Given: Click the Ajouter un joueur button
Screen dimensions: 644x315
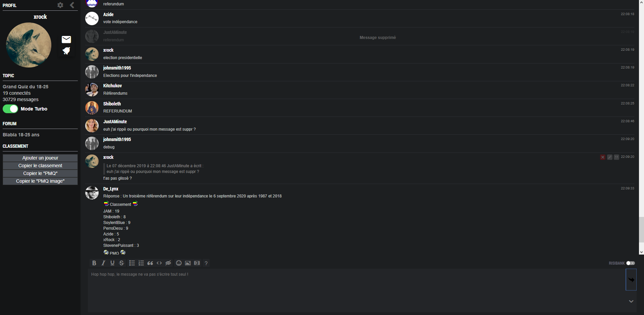Looking at the screenshot, I should pyautogui.click(x=40, y=158).
